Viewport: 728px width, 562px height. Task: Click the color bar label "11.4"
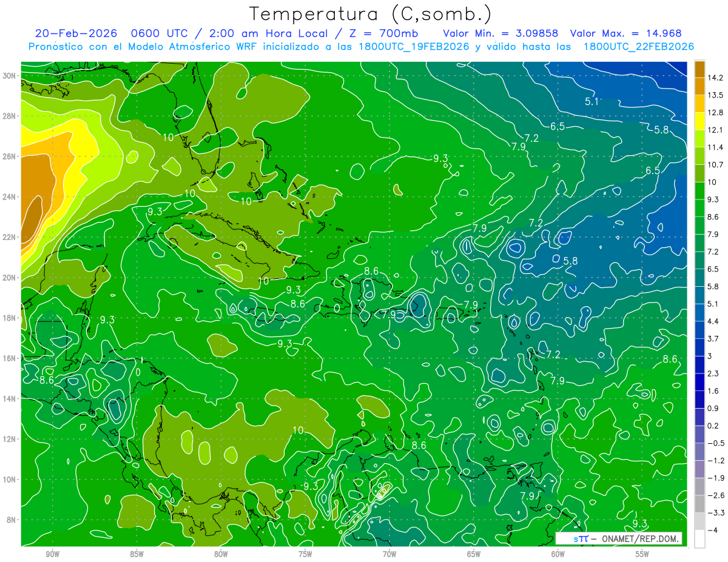[715, 147]
